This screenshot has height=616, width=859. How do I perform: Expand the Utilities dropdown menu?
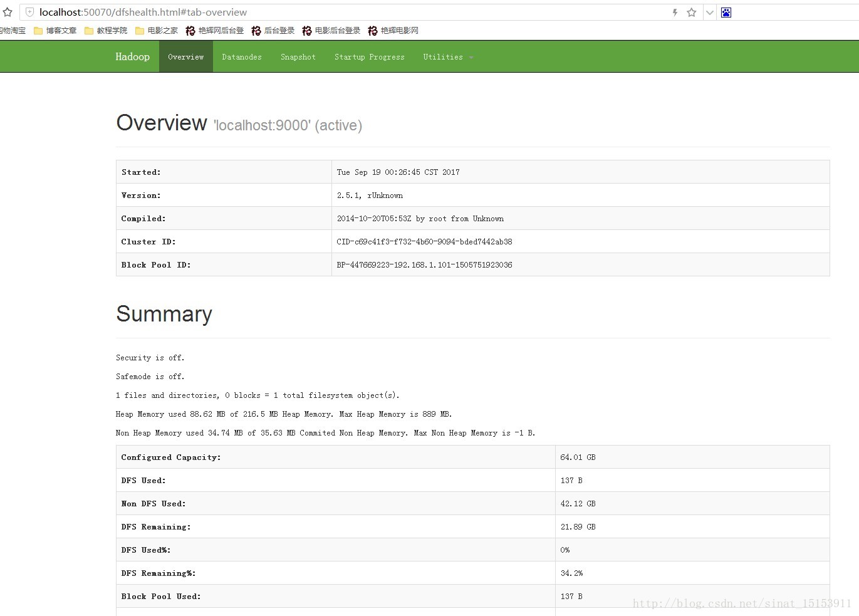tap(448, 56)
